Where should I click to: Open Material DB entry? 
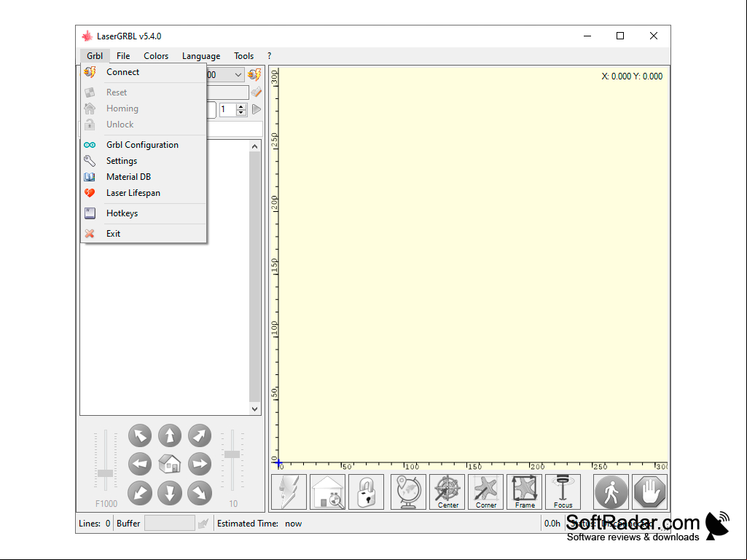144,177
